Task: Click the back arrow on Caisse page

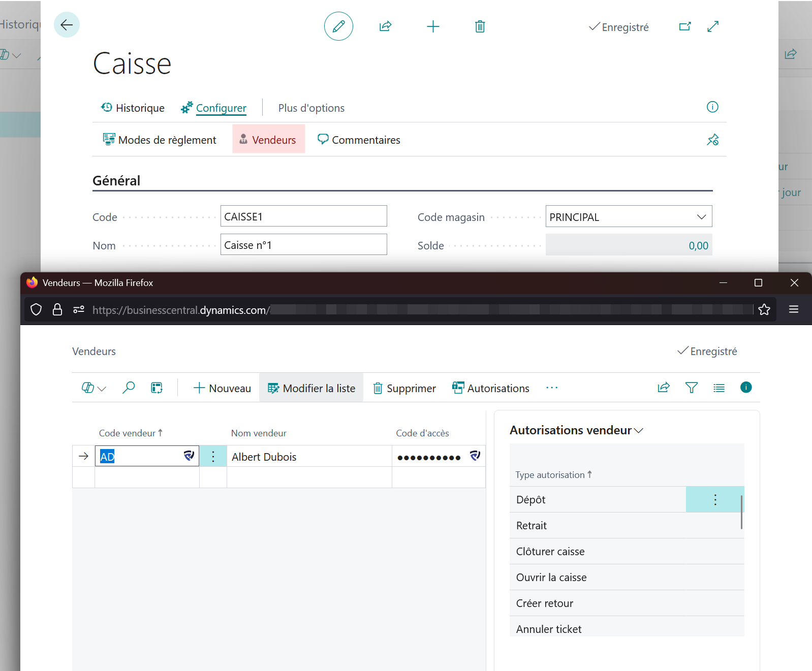Action: (67, 25)
